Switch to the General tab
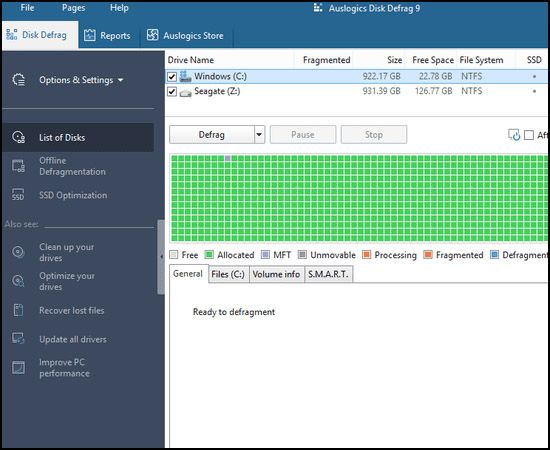 (x=188, y=274)
